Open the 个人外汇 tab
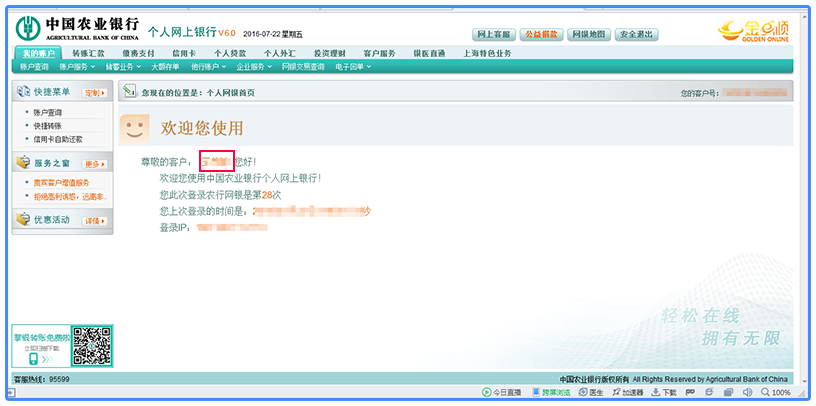Screen dimensions: 816x406 [280, 53]
